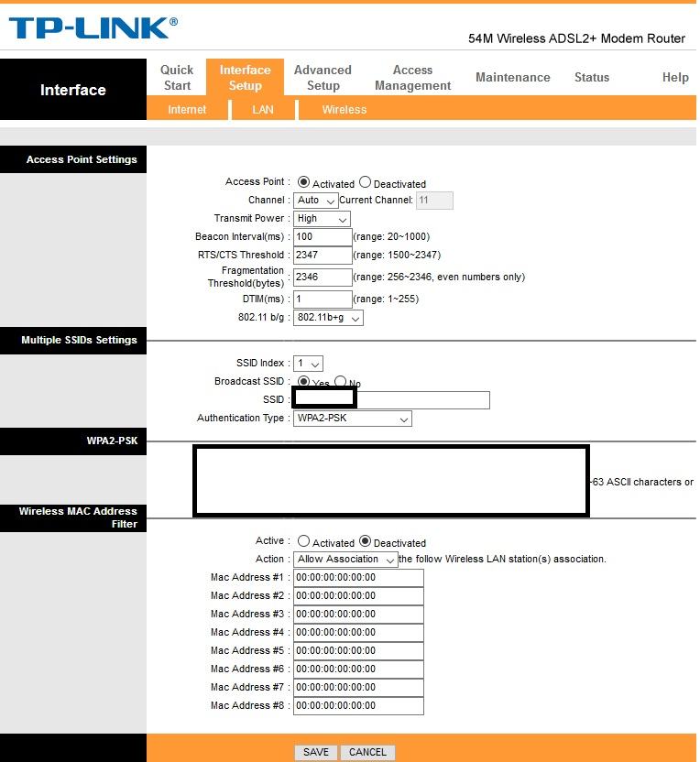The width and height of the screenshot is (700, 762).
Task: Deactivate the Wireless MAC filter
Action: [x=365, y=541]
